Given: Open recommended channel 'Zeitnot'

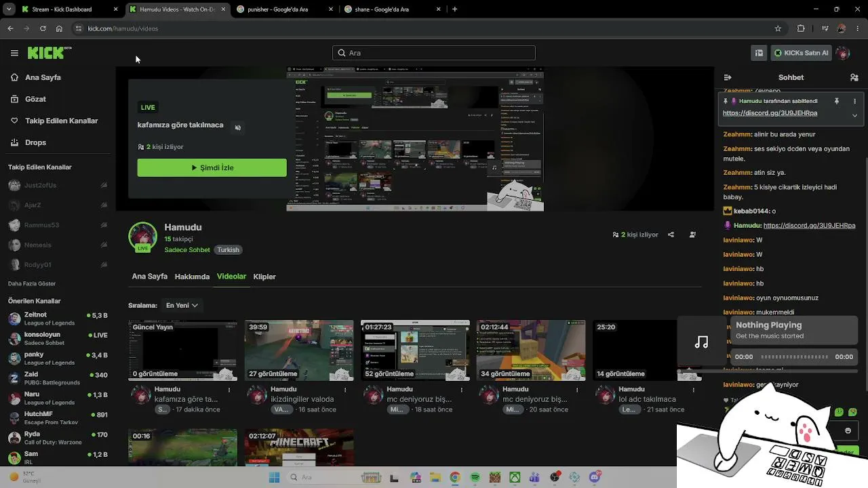Looking at the screenshot, I should coord(58,319).
